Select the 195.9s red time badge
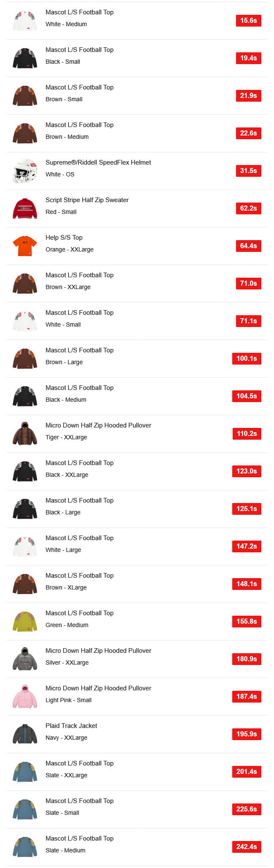 point(247,734)
